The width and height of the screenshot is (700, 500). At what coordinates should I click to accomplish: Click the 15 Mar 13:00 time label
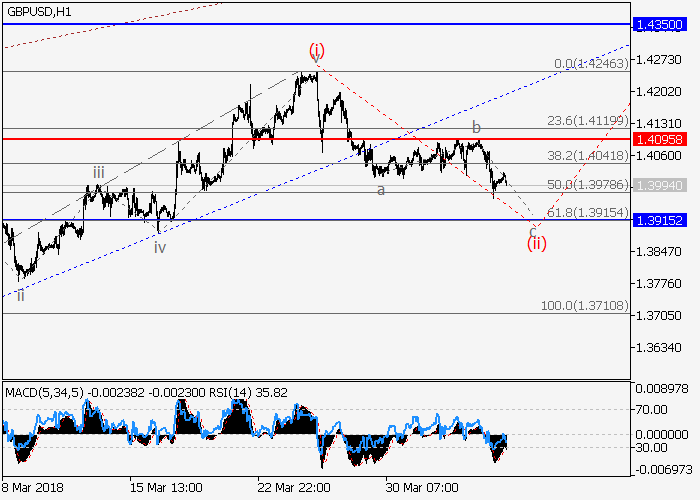pyautogui.click(x=166, y=488)
